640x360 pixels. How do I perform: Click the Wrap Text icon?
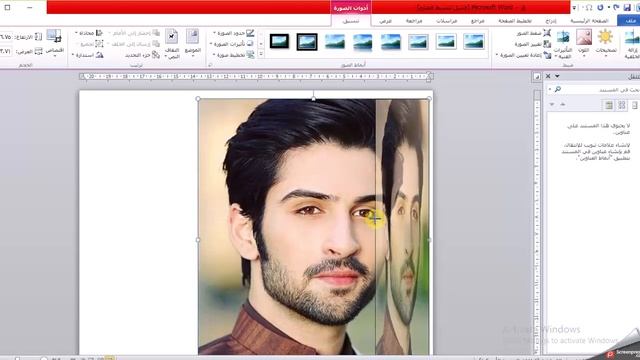[x=172, y=37]
